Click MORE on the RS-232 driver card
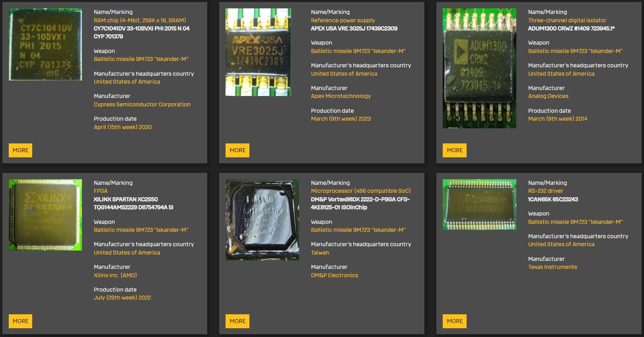The width and height of the screenshot is (644, 337). click(x=455, y=321)
